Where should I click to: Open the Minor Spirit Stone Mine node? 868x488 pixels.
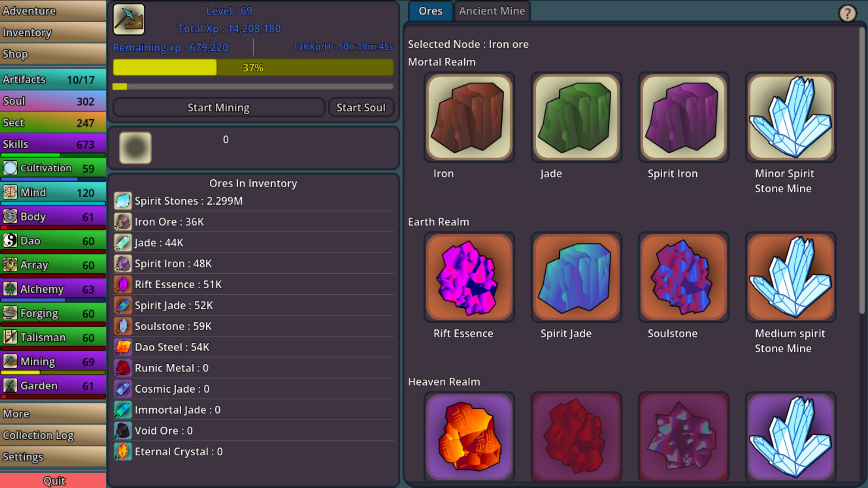point(790,117)
